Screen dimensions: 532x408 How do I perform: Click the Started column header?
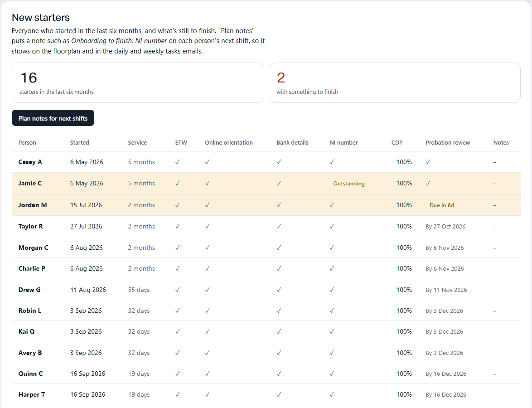(x=80, y=142)
